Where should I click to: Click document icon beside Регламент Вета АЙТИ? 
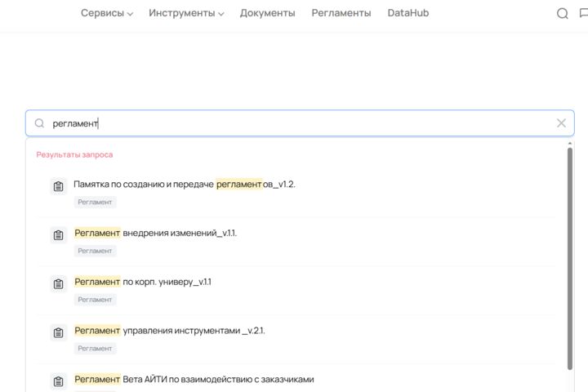click(59, 381)
